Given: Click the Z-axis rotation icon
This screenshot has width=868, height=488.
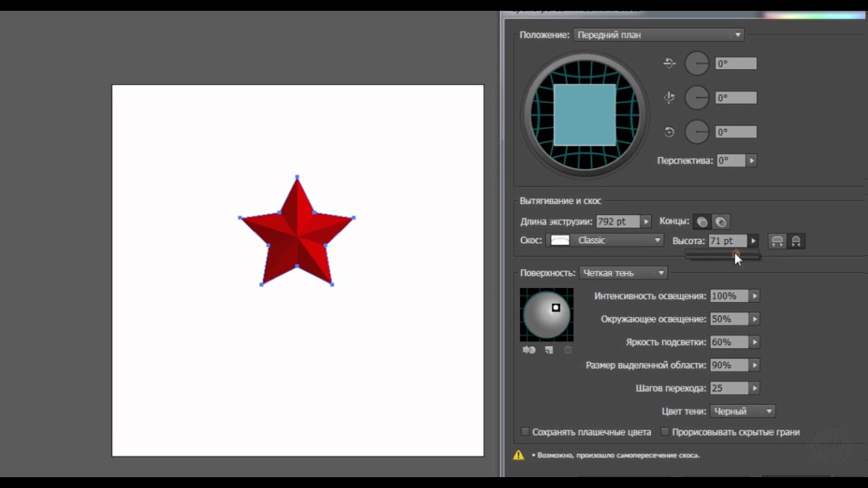Looking at the screenshot, I should tap(669, 132).
